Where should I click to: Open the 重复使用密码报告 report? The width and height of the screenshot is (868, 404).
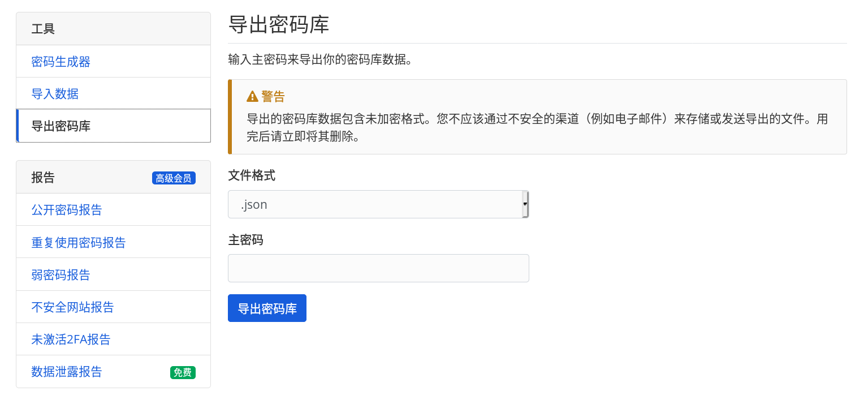tap(79, 243)
